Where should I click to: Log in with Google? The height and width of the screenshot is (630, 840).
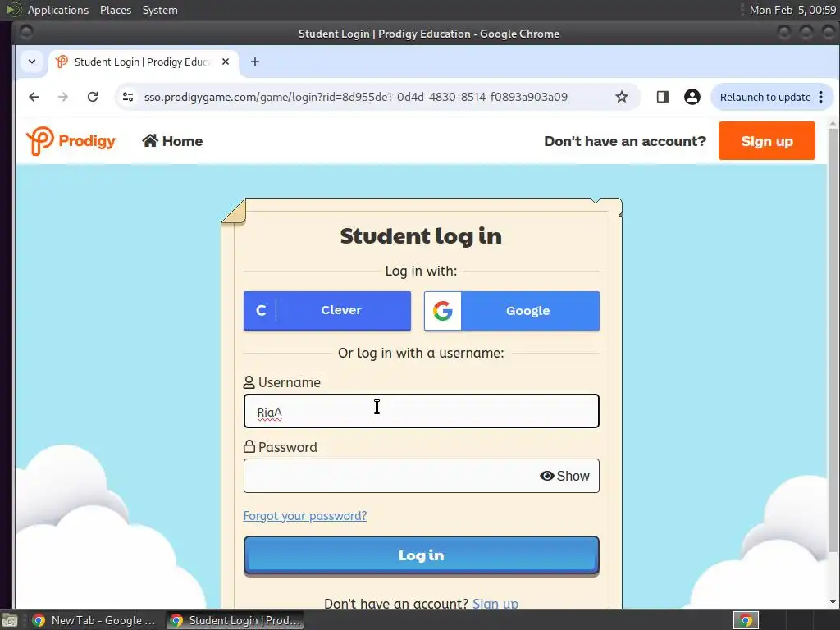point(512,311)
